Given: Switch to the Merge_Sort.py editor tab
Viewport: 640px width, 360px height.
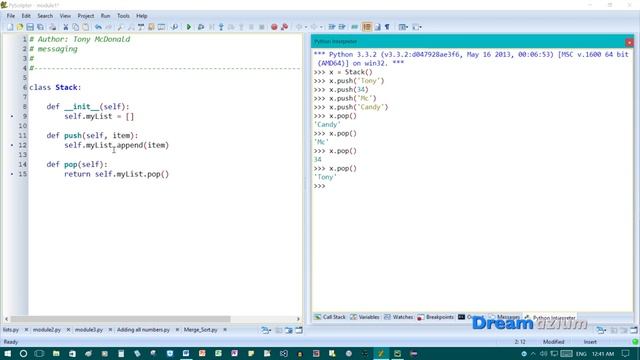Looking at the screenshot, I should (x=200, y=330).
